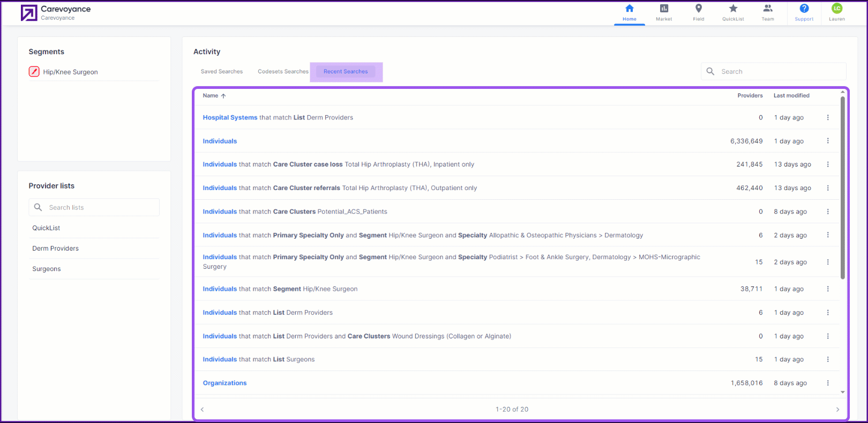The image size is (868, 423).
Task: Click the Carevoyance logo icon
Action: (x=29, y=13)
